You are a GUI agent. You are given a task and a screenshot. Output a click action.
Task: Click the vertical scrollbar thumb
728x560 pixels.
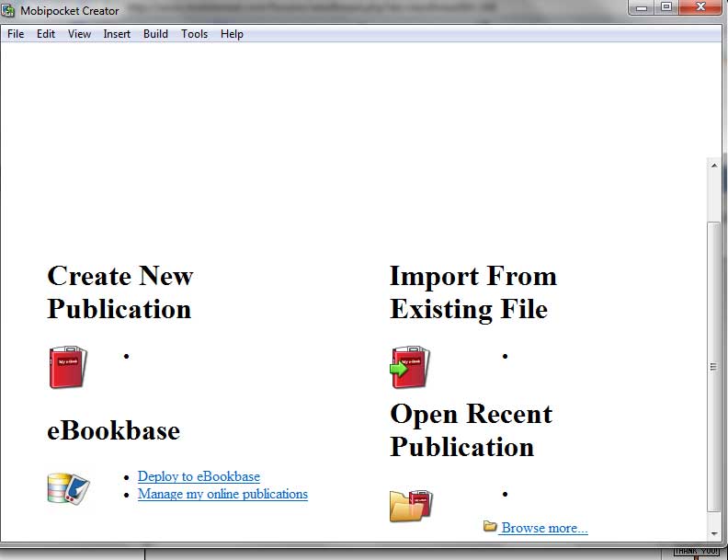pyautogui.click(x=714, y=367)
